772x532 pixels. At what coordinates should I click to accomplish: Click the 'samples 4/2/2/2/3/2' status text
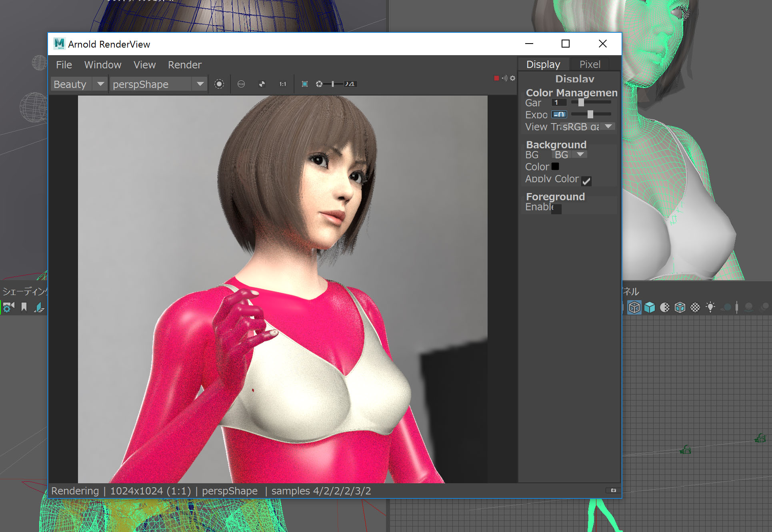point(321,491)
